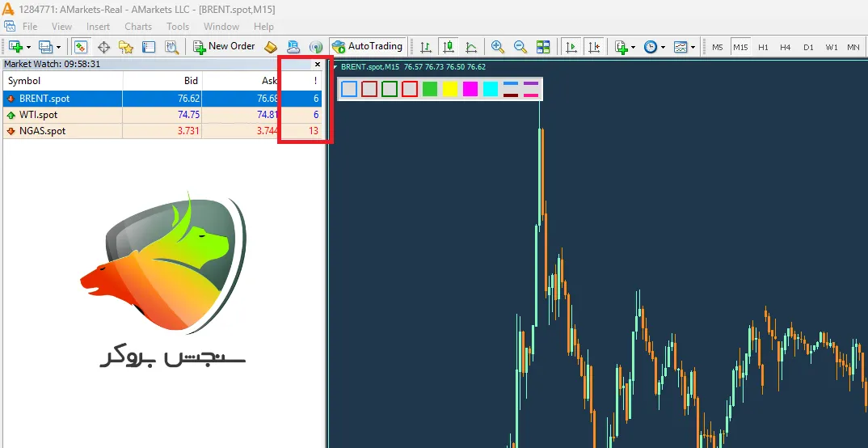Image resolution: width=868 pixels, height=448 pixels.
Task: Switch chart to H4 timeframe
Action: pyautogui.click(x=785, y=47)
